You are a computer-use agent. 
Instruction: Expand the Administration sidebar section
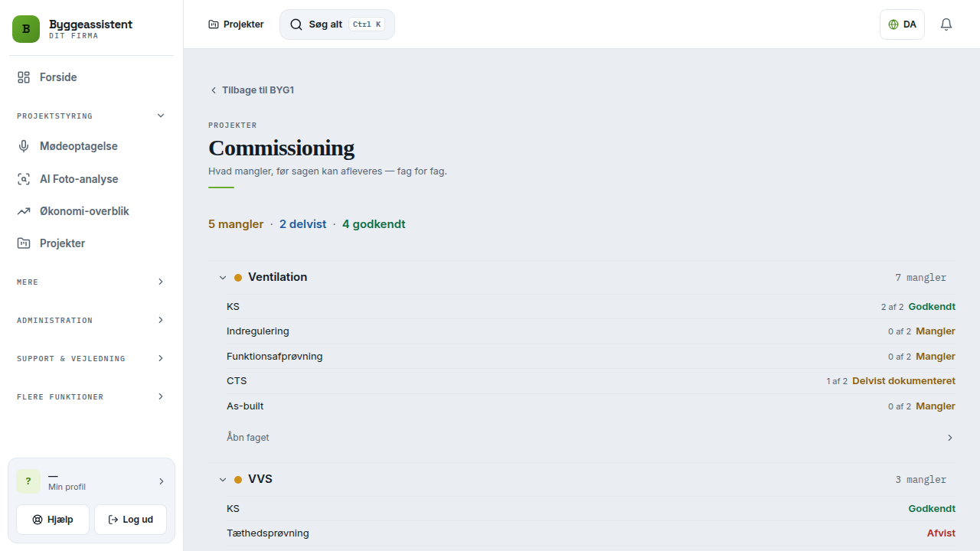91,320
